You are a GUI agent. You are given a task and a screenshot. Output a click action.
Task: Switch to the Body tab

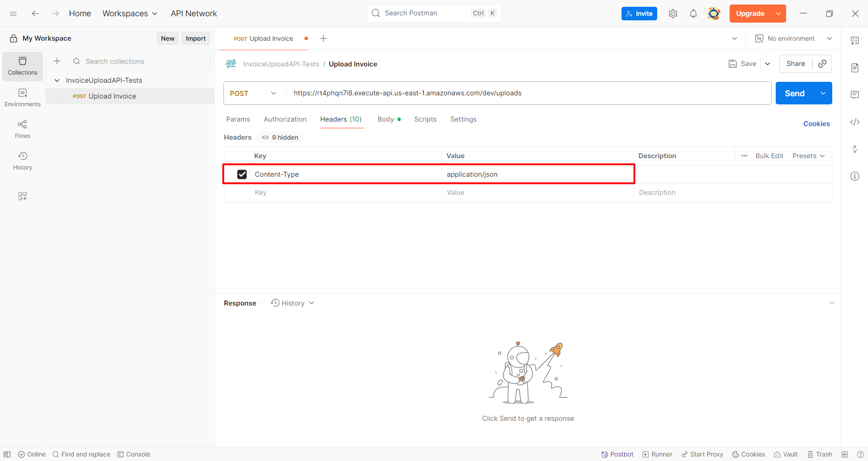[x=386, y=119]
